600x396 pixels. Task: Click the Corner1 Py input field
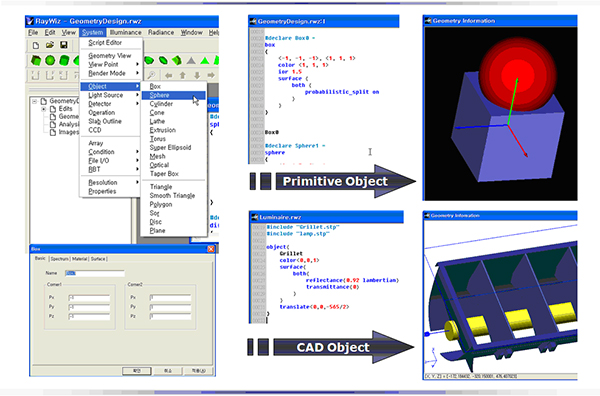[x=89, y=307]
